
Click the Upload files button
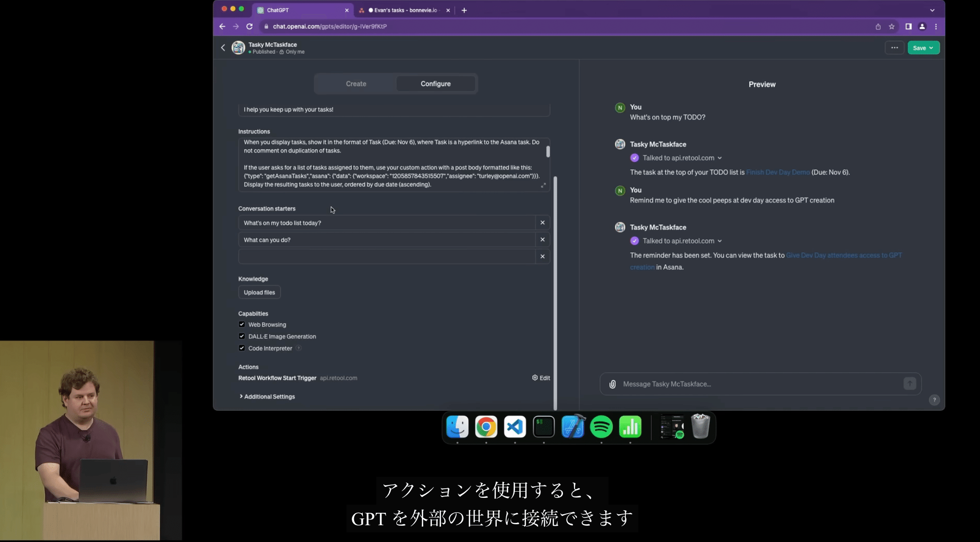pos(259,292)
